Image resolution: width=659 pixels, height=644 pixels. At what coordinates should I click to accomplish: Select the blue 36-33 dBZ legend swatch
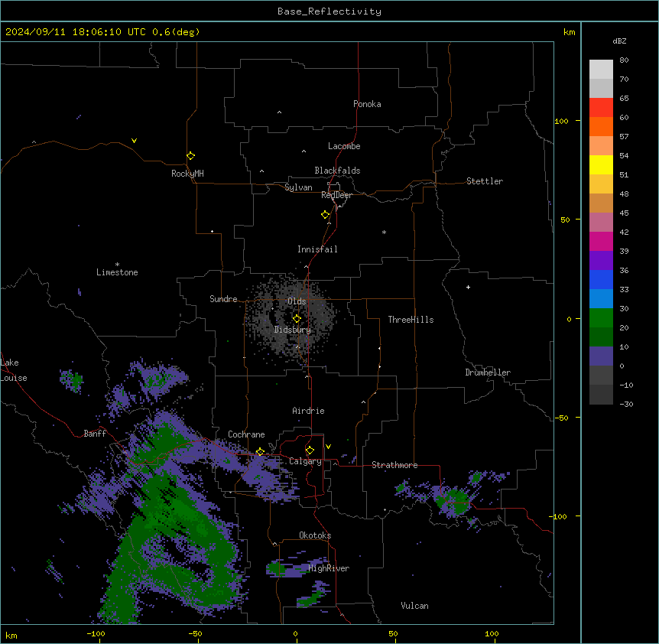[601, 279]
